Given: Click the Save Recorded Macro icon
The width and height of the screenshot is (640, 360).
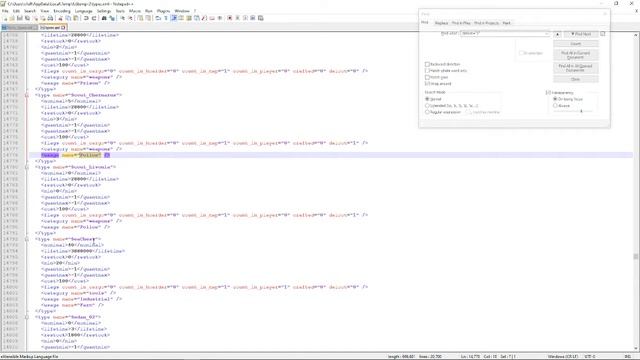Looking at the screenshot, I should coord(260,18).
